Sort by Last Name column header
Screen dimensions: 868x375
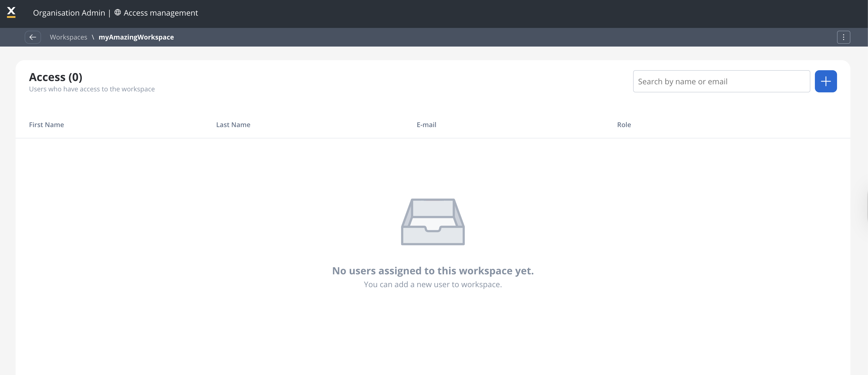pyautogui.click(x=233, y=125)
